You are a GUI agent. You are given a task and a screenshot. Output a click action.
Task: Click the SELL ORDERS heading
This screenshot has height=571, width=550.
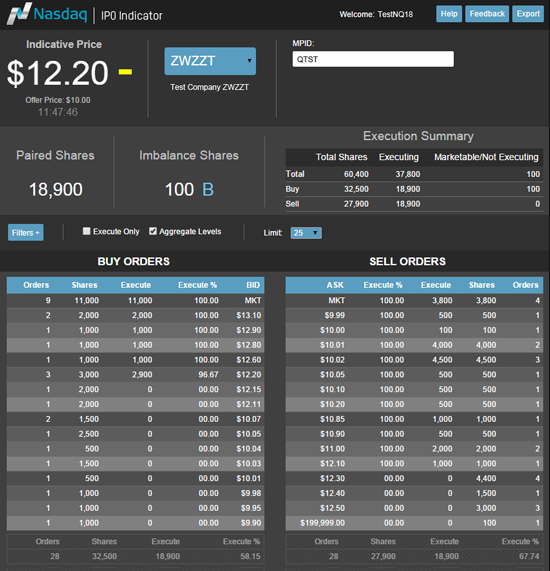[x=407, y=261]
